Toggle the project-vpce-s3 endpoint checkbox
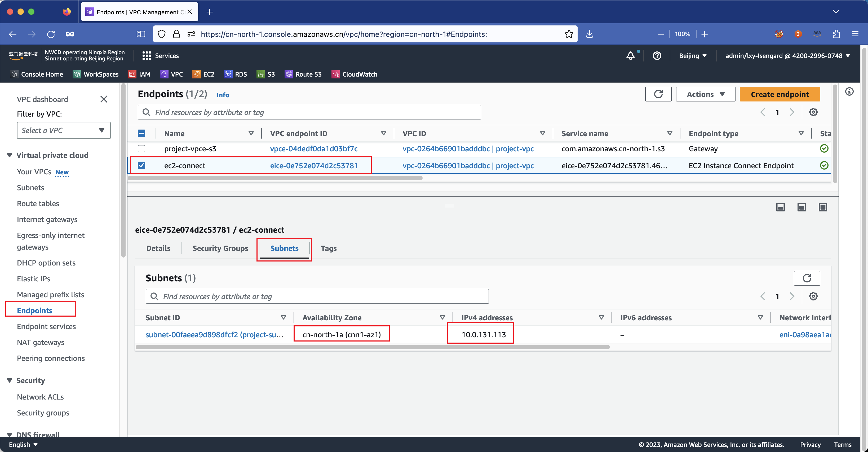Image resolution: width=868 pixels, height=452 pixels. point(142,148)
